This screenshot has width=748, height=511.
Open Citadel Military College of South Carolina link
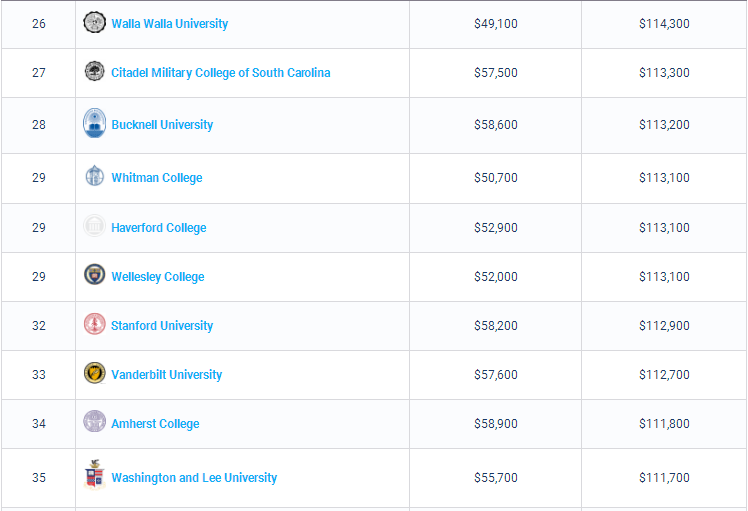tap(220, 73)
